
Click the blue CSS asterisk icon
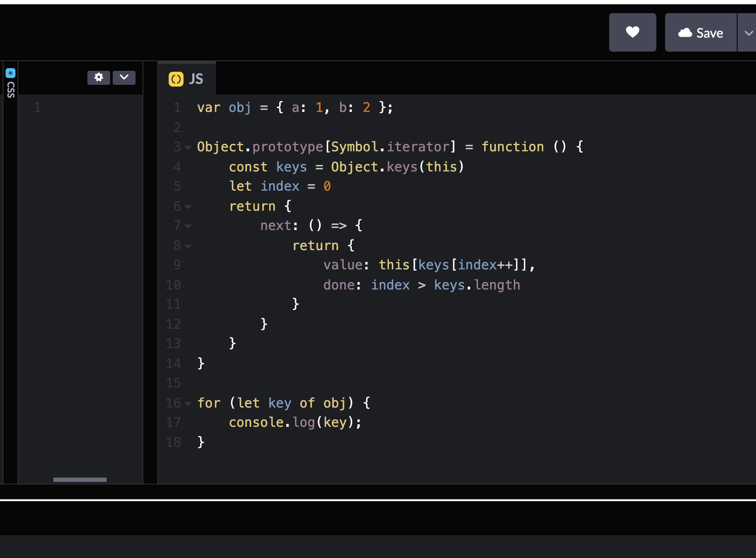point(10,73)
